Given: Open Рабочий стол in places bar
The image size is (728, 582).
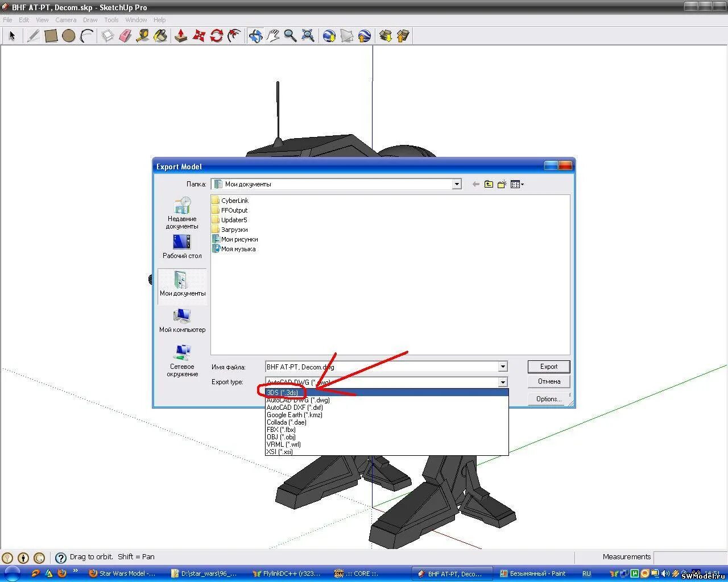Looking at the screenshot, I should (x=182, y=247).
